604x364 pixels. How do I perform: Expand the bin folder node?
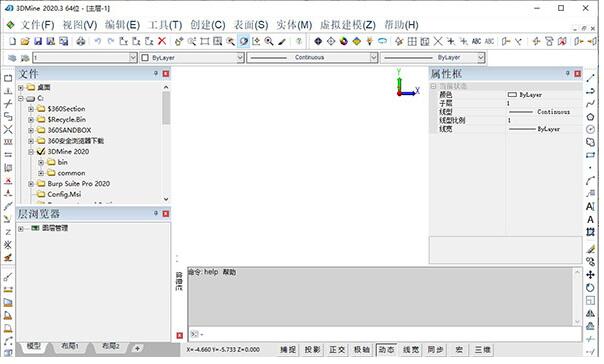(41, 162)
